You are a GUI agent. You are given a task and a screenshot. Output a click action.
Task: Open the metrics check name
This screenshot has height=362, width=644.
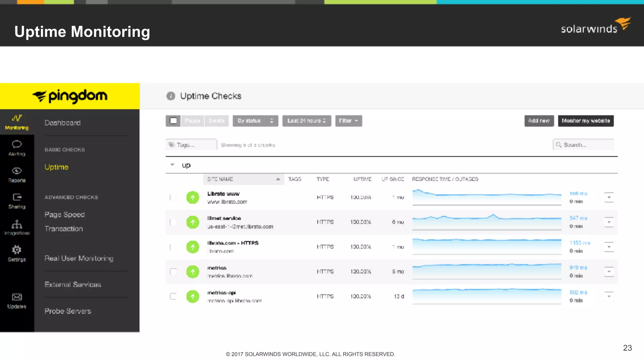tap(217, 268)
